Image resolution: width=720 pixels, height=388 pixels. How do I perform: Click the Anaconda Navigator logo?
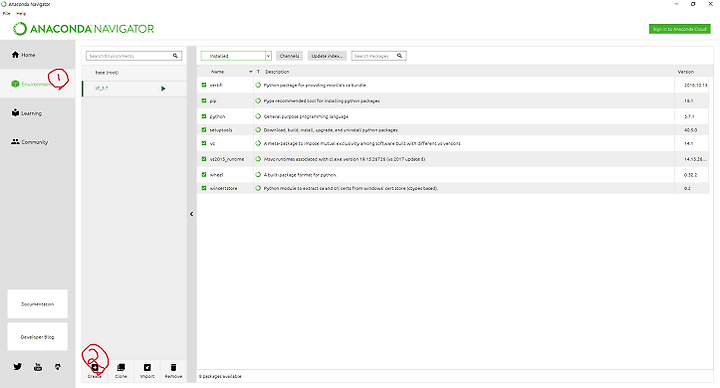tap(83, 29)
